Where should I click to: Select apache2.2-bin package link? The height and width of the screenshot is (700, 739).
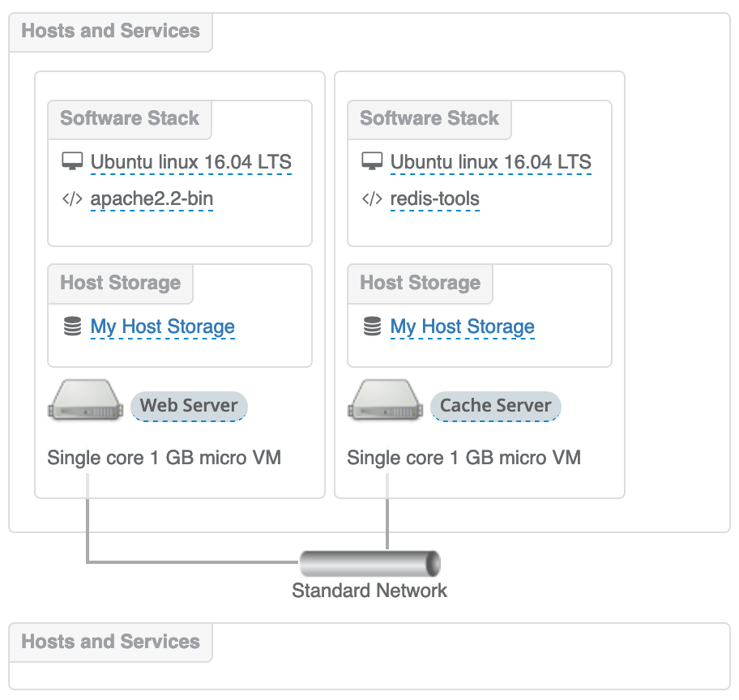click(152, 199)
